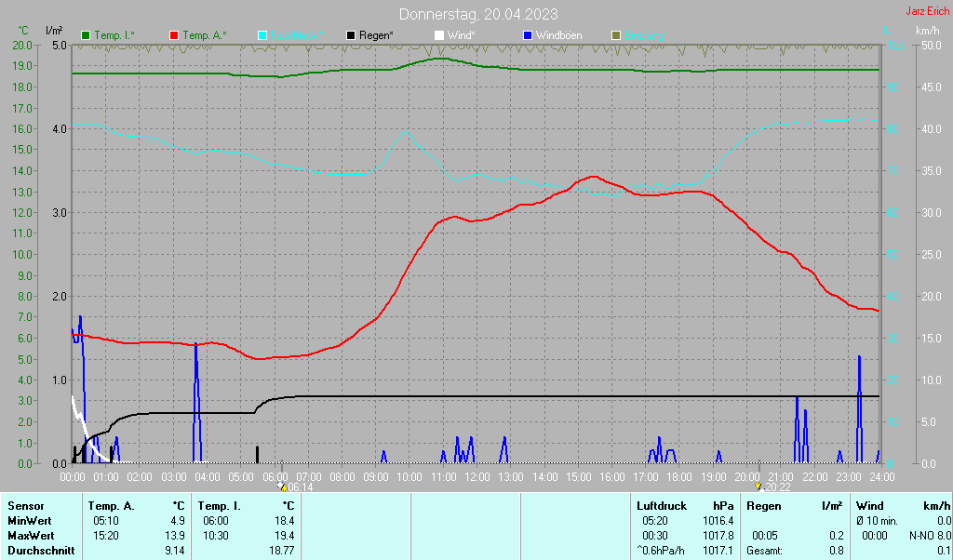953x560 pixels.
Task: Click the '20.0' top temperature axis label
Action: click(22, 45)
